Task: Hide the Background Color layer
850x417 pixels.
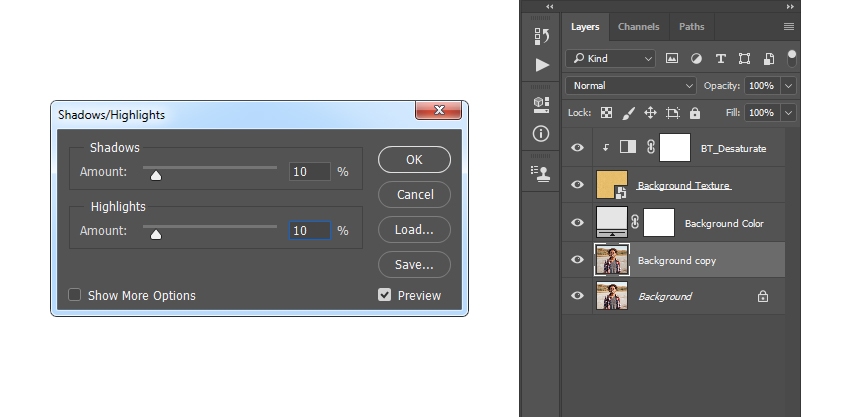Action: click(578, 222)
